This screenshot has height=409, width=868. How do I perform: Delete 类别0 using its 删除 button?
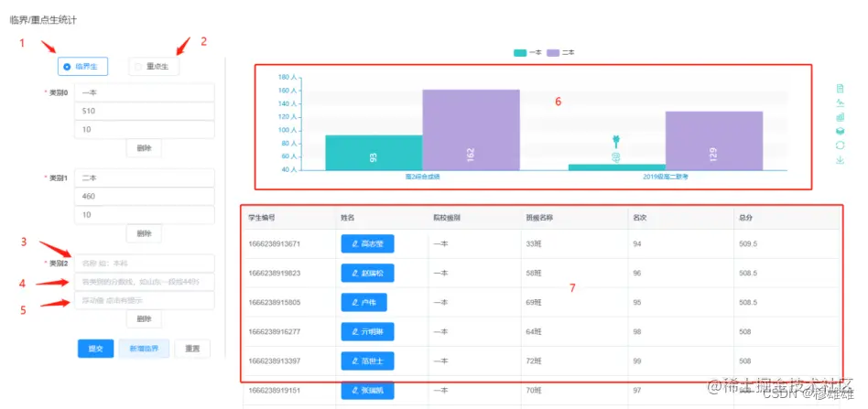[x=144, y=148]
